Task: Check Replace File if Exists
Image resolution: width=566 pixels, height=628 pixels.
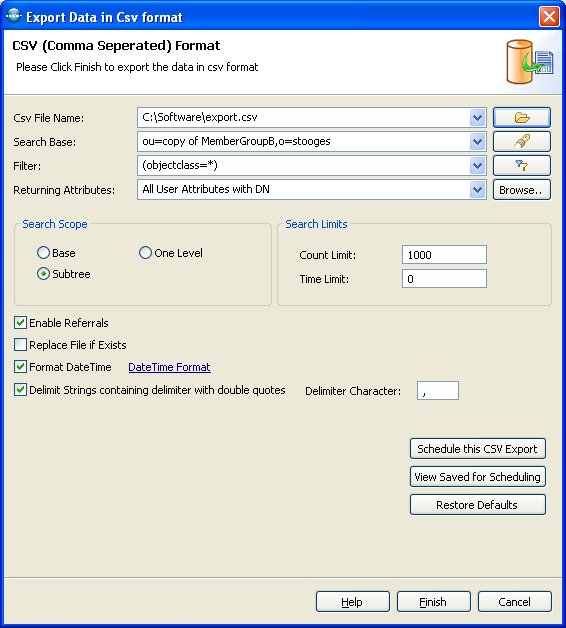Action: [20, 345]
